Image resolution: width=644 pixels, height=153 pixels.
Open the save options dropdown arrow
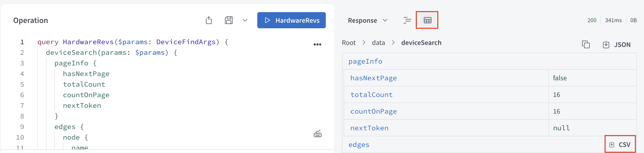tap(245, 20)
